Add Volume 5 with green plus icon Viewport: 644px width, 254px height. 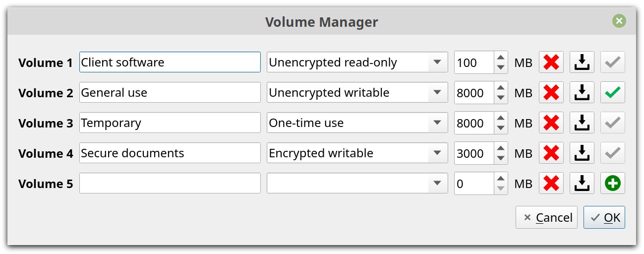pos(613,184)
